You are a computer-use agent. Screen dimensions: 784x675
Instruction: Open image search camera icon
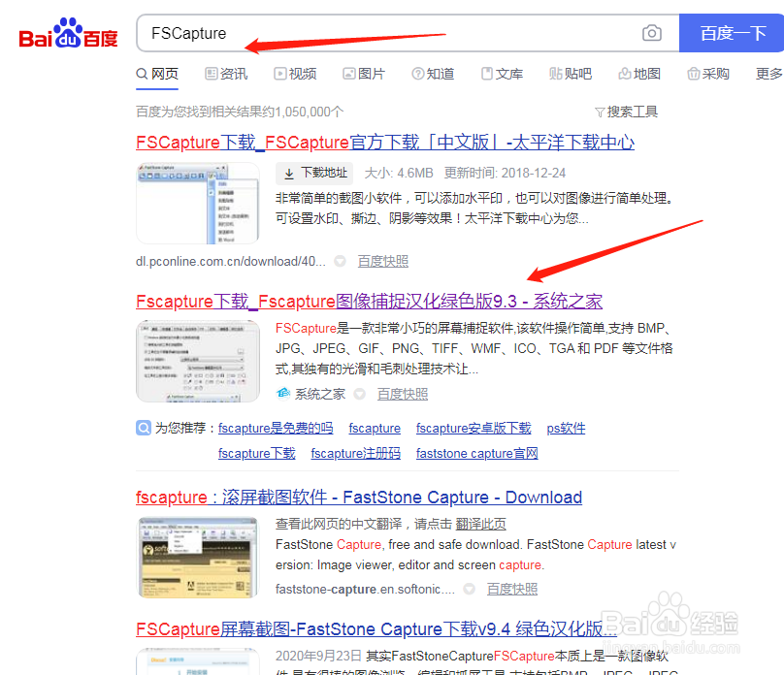[x=651, y=34]
